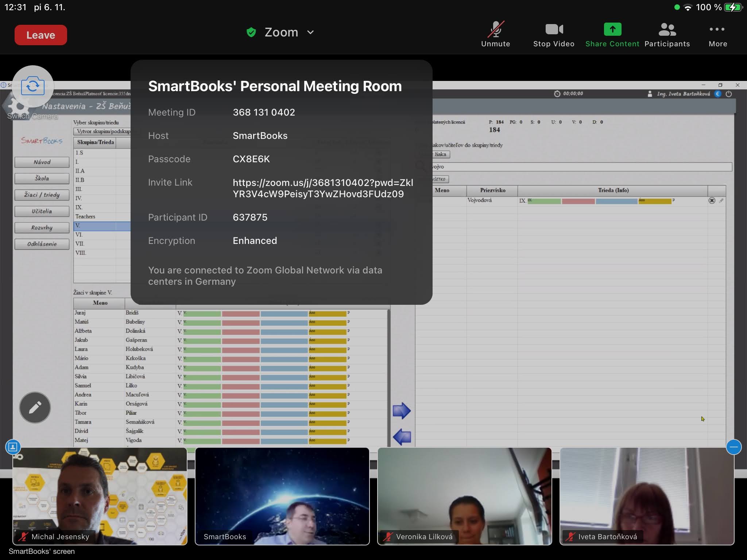The width and height of the screenshot is (747, 560).
Task: Select group II.B in the list
Action: (x=102, y=180)
